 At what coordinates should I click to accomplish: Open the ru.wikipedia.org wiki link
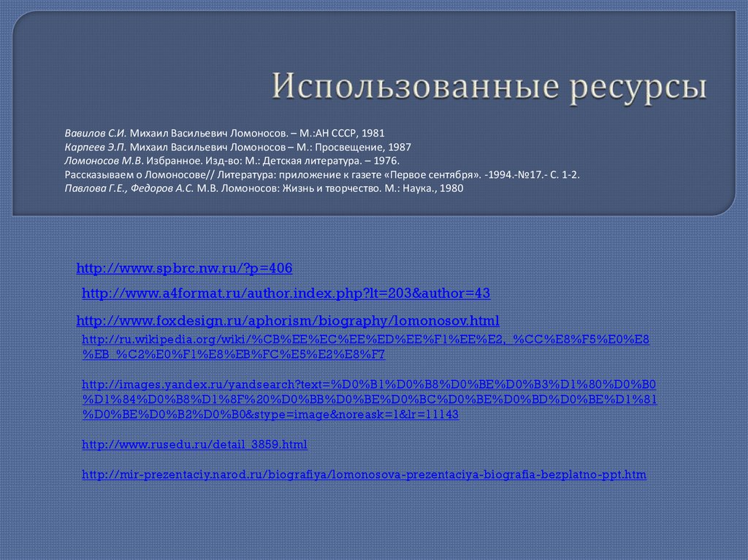(x=365, y=347)
